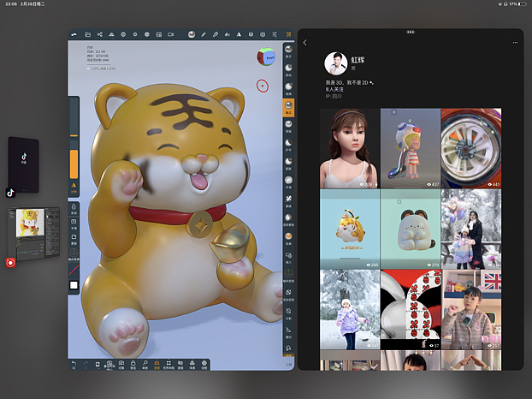532x399 pixels.
Task: Open the Douyin profile more-options dots
Action: [515, 43]
